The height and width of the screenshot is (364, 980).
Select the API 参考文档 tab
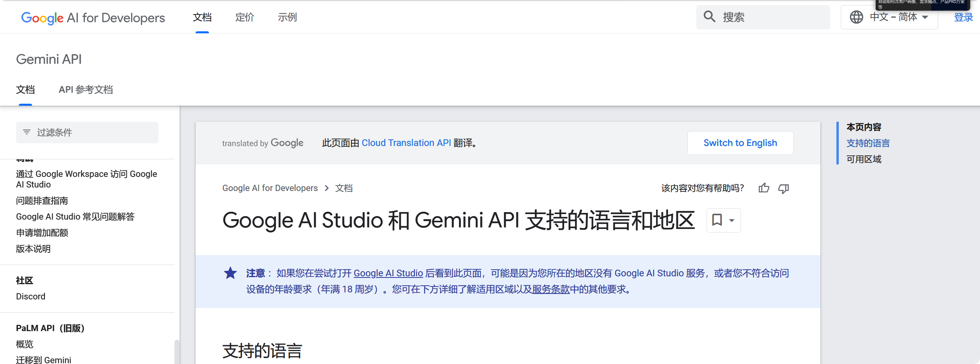pyautogui.click(x=86, y=90)
